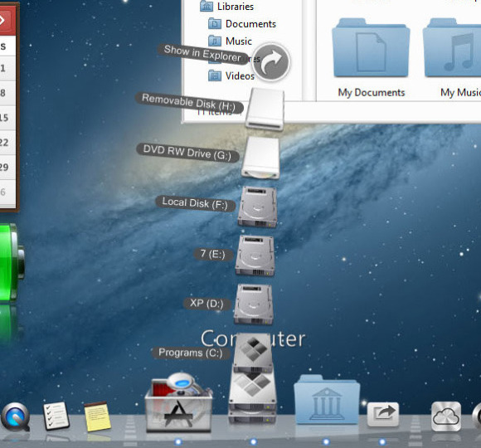This screenshot has height=448, width=481.
Task: Open the Programs (C:) drive icon
Action: pos(253,353)
